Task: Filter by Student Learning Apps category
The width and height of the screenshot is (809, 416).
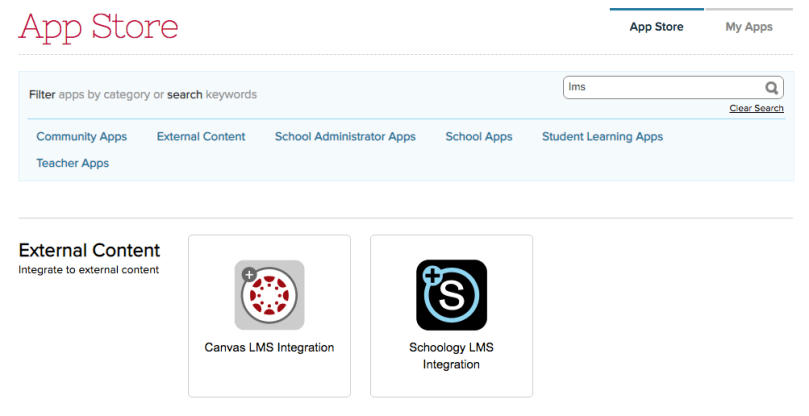Action: [602, 136]
